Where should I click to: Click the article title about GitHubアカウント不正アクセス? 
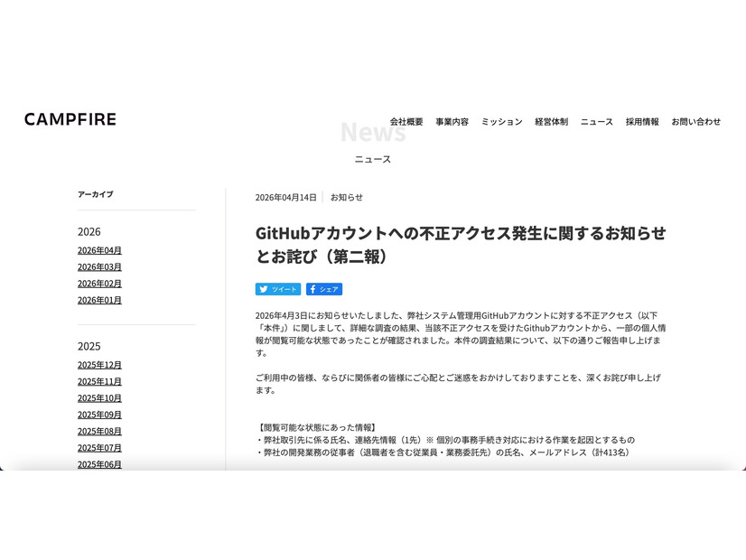point(461,245)
